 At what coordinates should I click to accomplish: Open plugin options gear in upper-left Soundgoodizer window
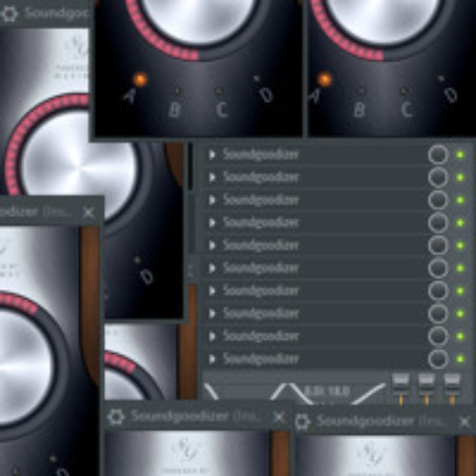pos(10,13)
